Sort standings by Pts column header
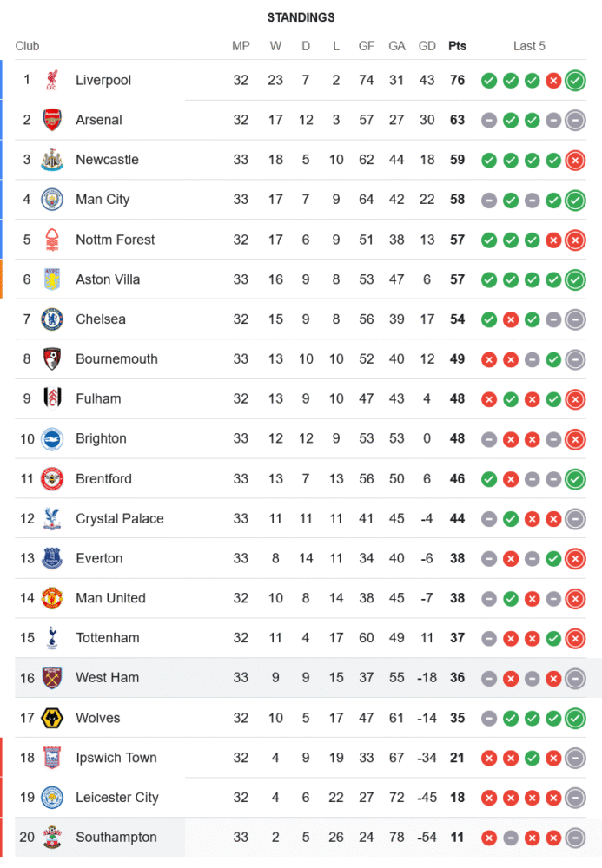The width and height of the screenshot is (602, 868). pos(457,46)
